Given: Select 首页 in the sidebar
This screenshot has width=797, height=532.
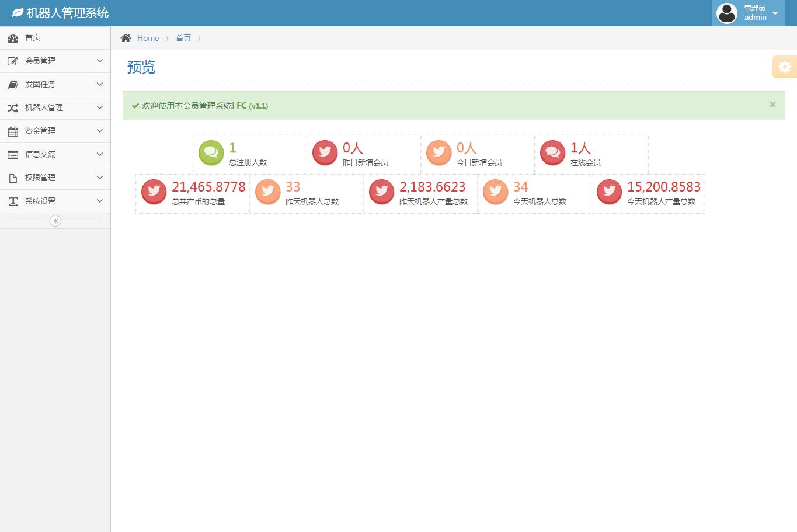Looking at the screenshot, I should [x=33, y=37].
